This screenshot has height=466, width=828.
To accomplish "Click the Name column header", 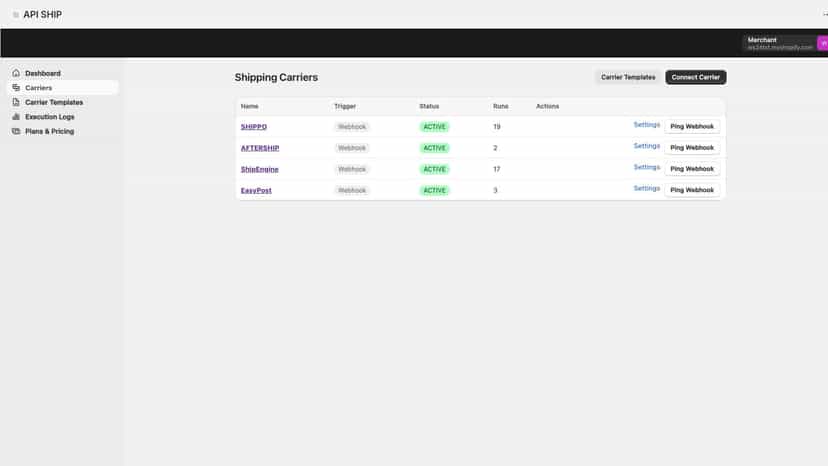I will (x=250, y=106).
